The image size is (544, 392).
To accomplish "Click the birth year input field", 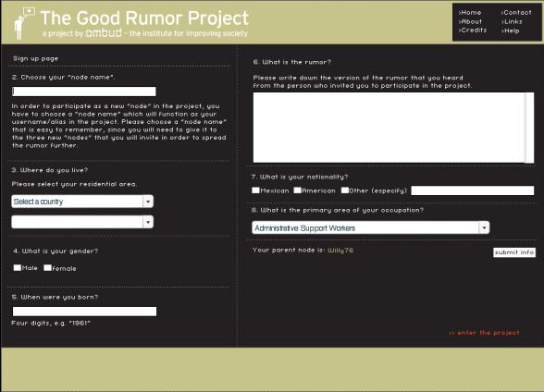I will 84,312.
